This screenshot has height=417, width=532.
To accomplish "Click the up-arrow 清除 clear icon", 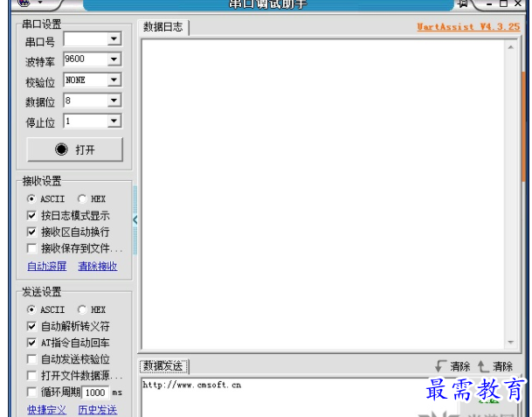I will click(483, 366).
